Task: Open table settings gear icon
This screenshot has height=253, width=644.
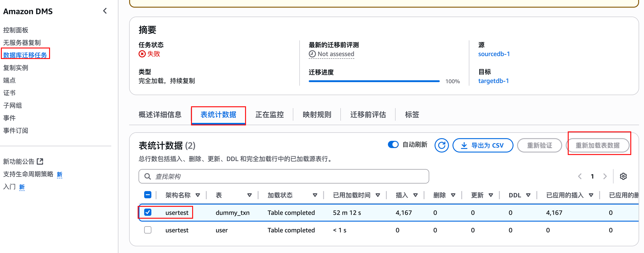Action: point(623,176)
